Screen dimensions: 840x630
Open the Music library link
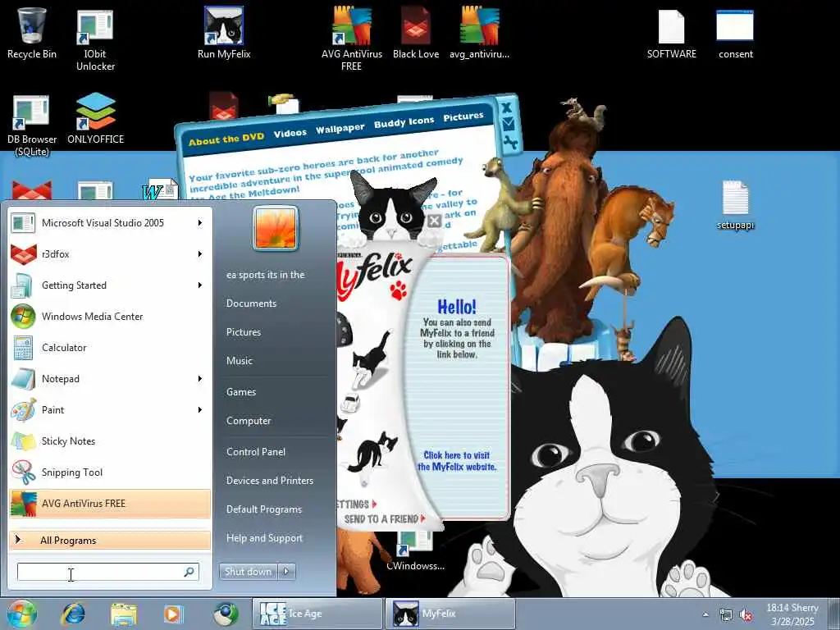[240, 361]
